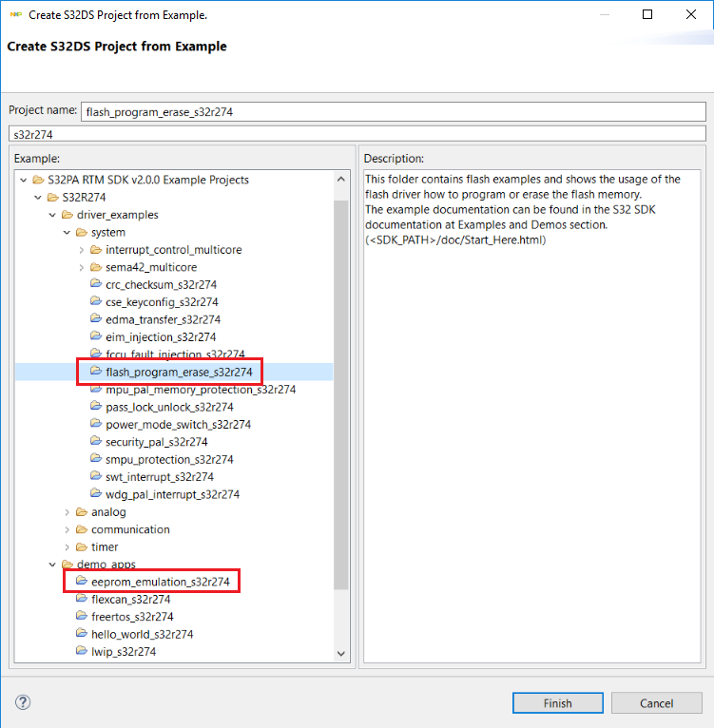Select edma_transfer_s32r274 example
This screenshot has height=728, width=714.
(x=164, y=320)
